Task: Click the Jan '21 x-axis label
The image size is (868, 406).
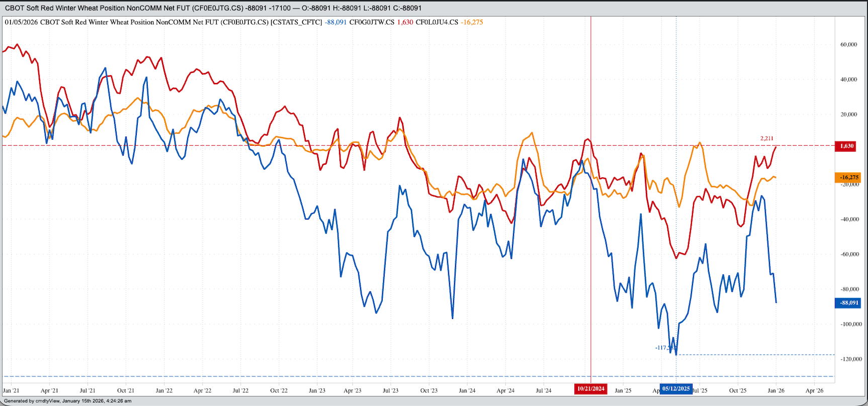Action: (11, 390)
